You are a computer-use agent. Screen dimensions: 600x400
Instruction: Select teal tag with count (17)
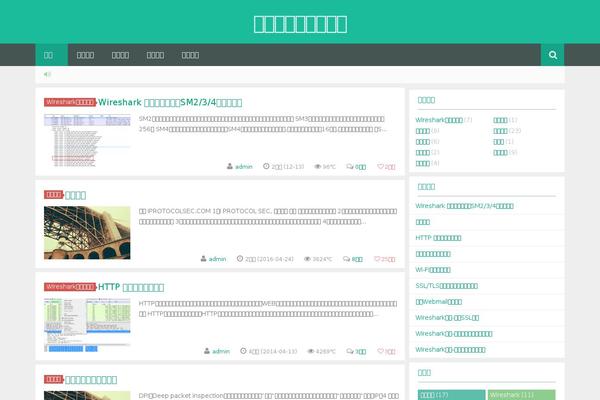(452, 395)
